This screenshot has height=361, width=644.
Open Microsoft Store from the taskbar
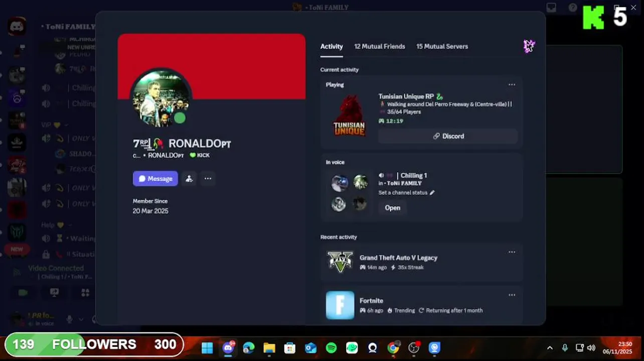290,347
